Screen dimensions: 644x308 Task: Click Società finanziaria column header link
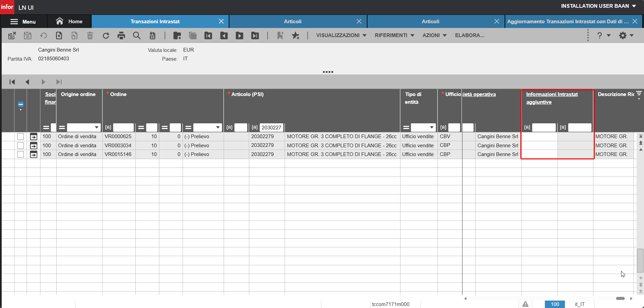[x=51, y=98]
